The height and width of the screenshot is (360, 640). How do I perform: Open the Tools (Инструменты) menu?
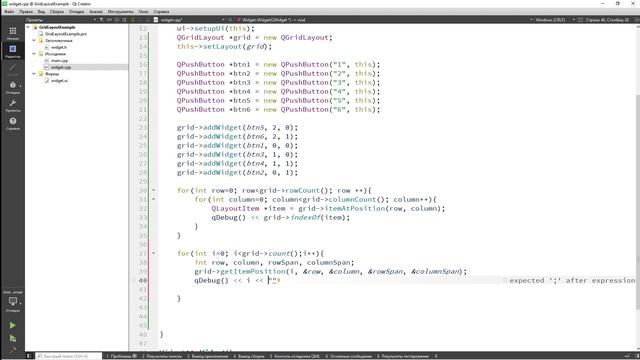(120, 11)
